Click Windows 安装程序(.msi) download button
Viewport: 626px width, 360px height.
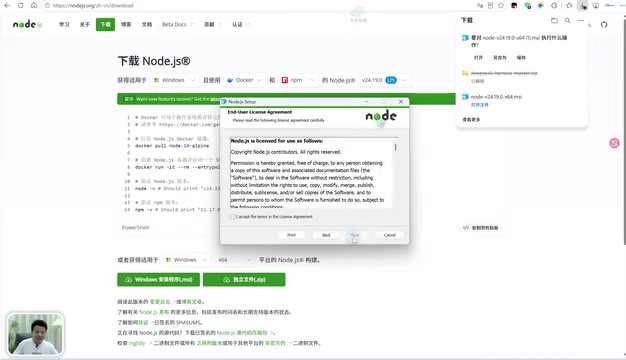(x=158, y=279)
